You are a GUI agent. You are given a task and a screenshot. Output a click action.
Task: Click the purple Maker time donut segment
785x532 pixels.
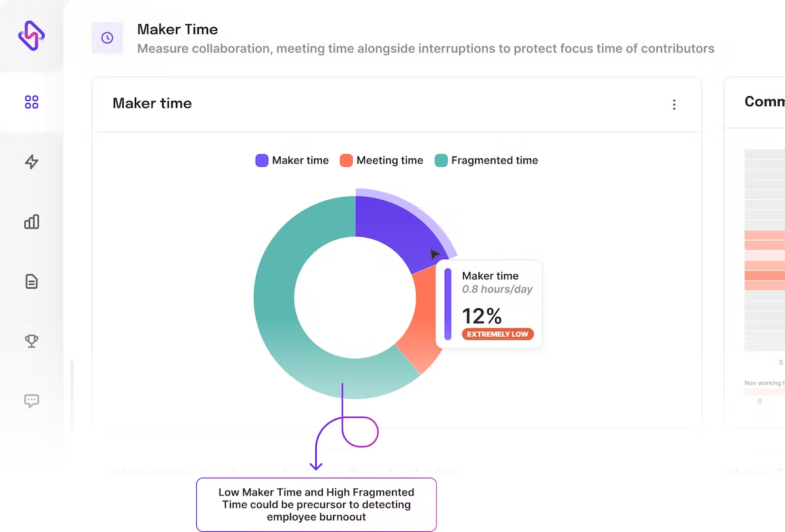pos(389,232)
